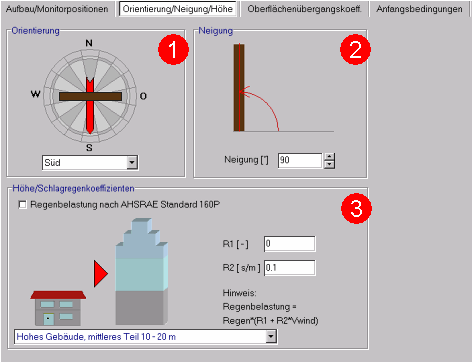Screen dimensions: 472x362
Task: Decrease Neigung value with the down arrow
Action: point(329,164)
